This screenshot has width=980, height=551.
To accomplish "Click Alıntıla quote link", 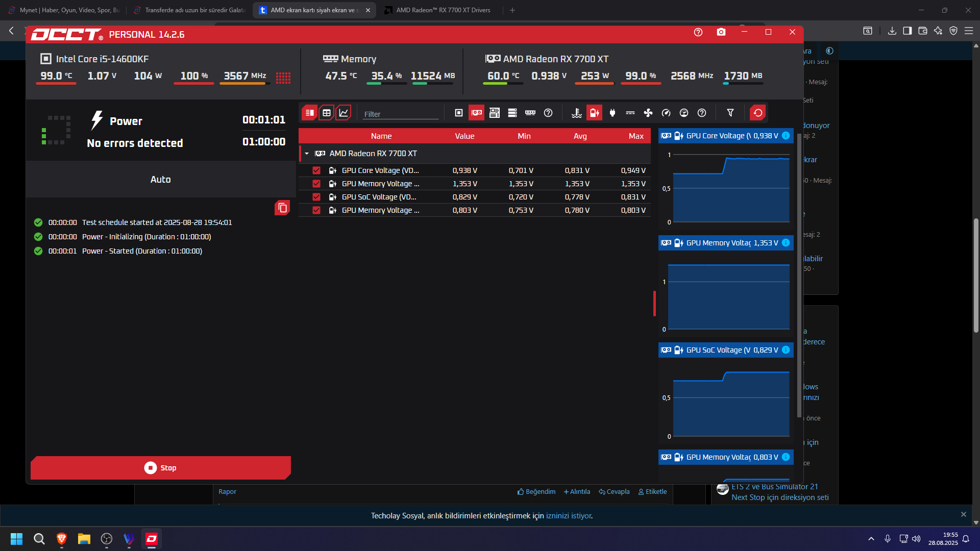I will click(x=577, y=492).
